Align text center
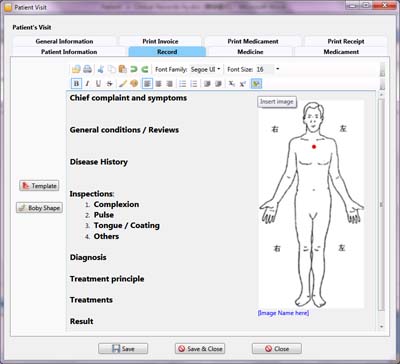The width and height of the screenshot is (400, 364). 158,84
